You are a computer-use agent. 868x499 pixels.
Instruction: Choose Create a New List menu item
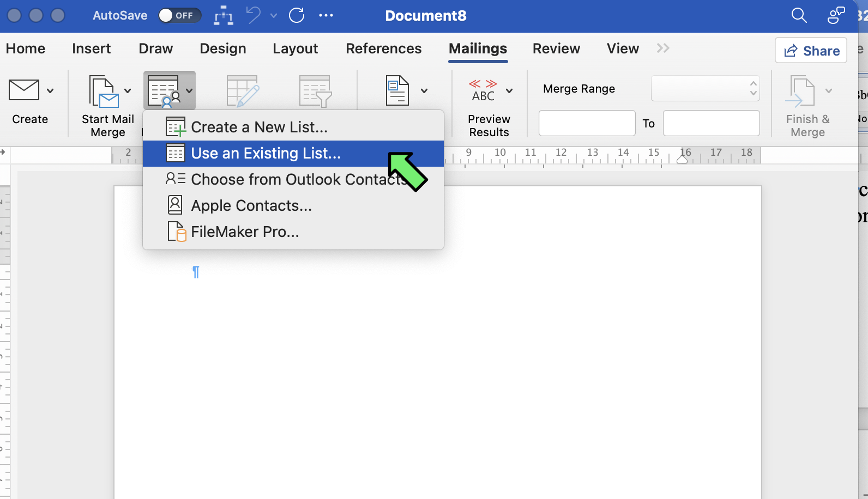(293, 127)
